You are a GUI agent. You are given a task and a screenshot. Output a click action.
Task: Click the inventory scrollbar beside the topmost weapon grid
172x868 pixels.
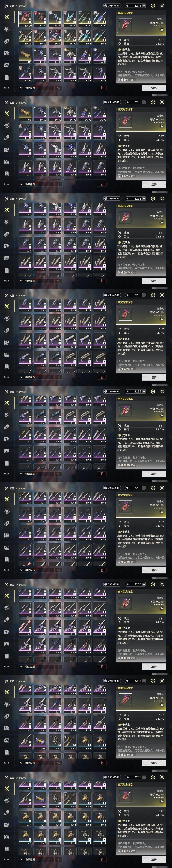point(109,13)
